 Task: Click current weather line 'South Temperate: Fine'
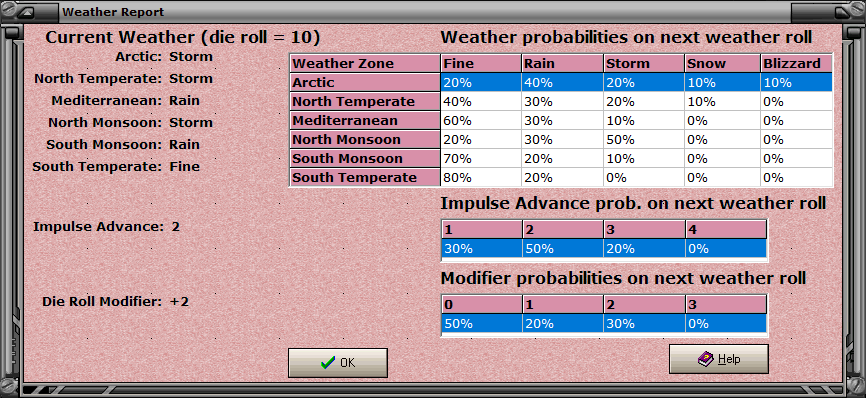click(116, 166)
